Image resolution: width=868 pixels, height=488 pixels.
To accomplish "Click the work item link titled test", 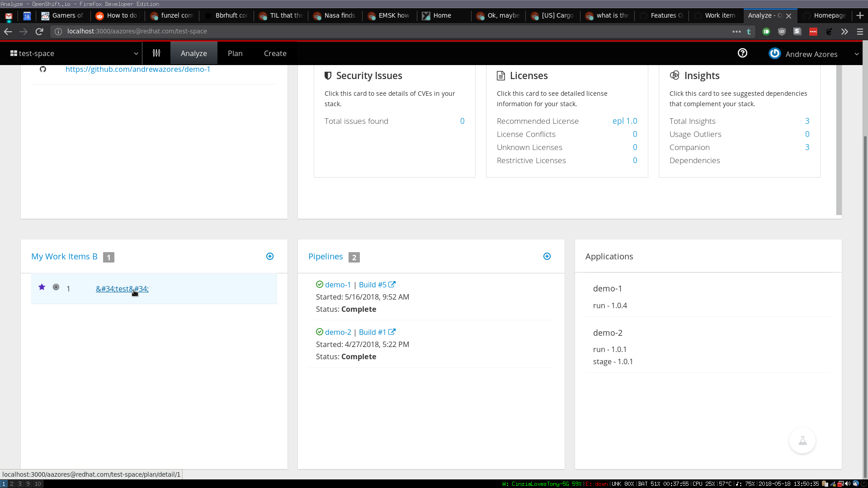I will [x=122, y=289].
